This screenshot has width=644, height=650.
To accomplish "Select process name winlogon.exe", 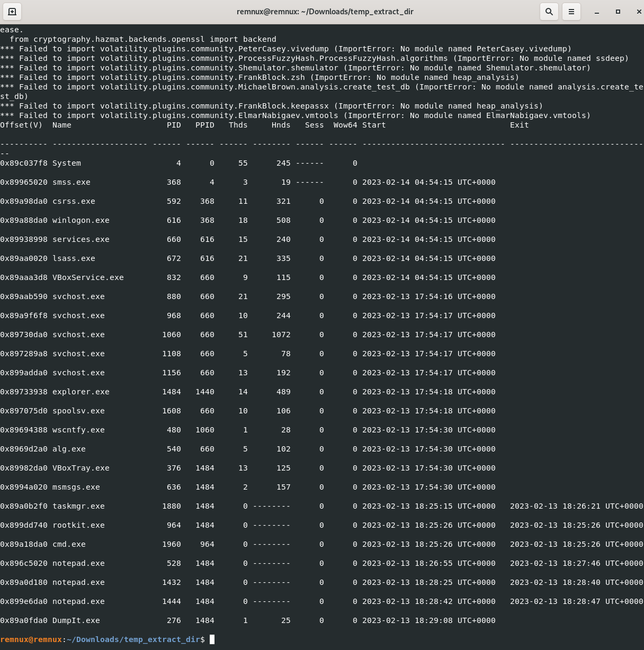I will (81, 220).
